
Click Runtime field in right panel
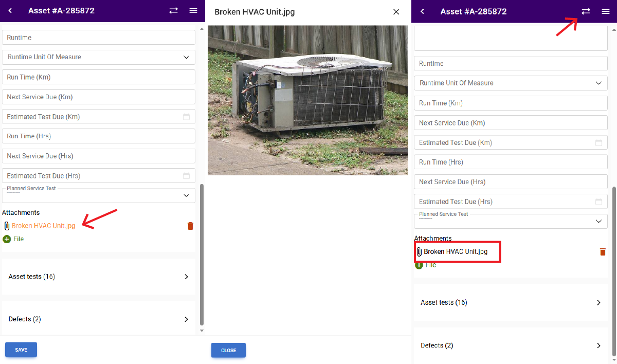pyautogui.click(x=511, y=63)
